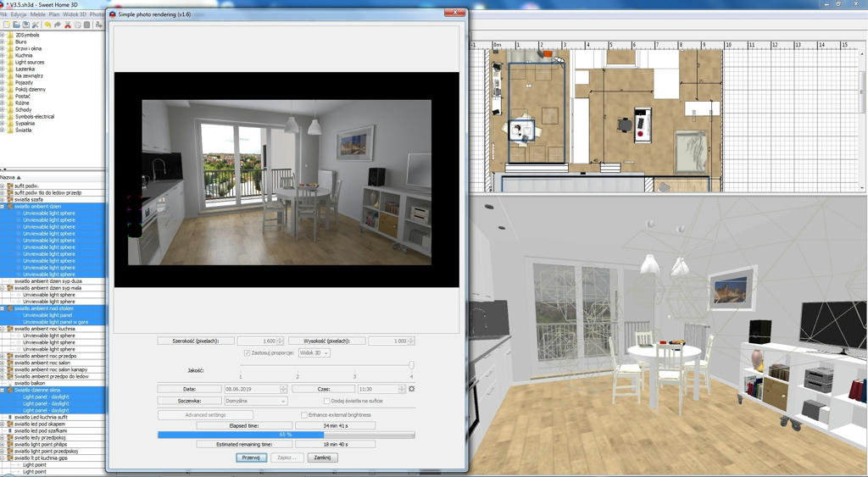Image resolution: width=868 pixels, height=477 pixels.
Task: Click the Nazwa column header to sort
Action: coord(53,177)
